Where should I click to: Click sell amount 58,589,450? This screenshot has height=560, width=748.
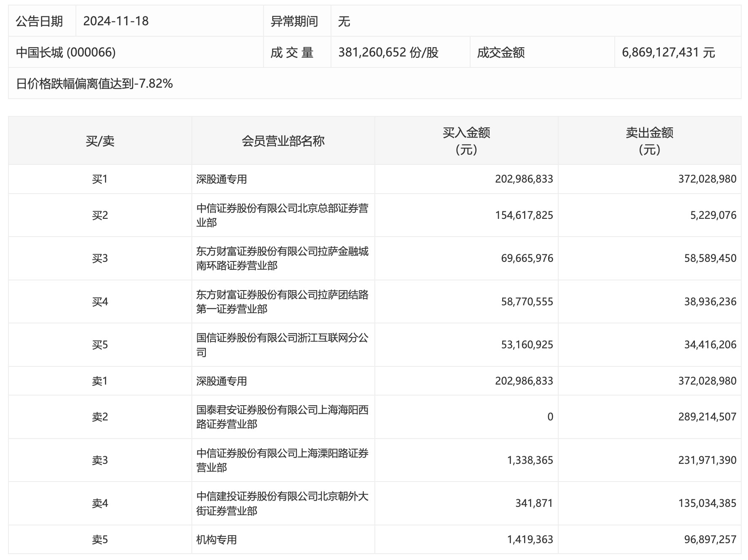(710, 258)
